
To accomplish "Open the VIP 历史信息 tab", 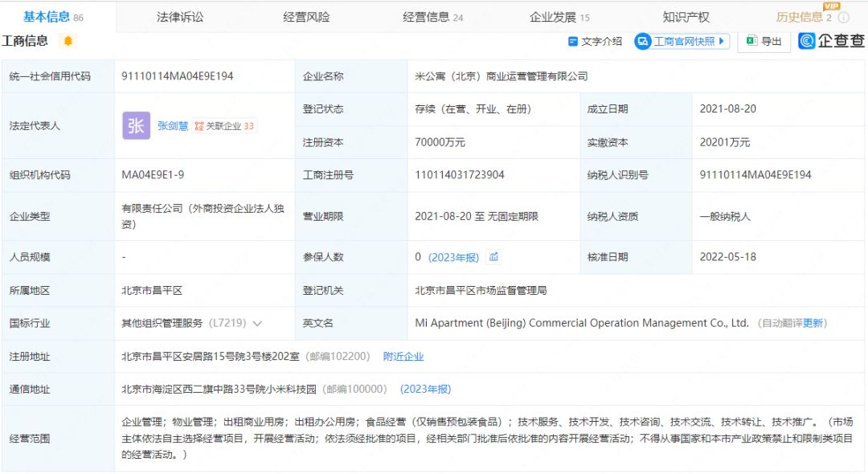I will (803, 17).
